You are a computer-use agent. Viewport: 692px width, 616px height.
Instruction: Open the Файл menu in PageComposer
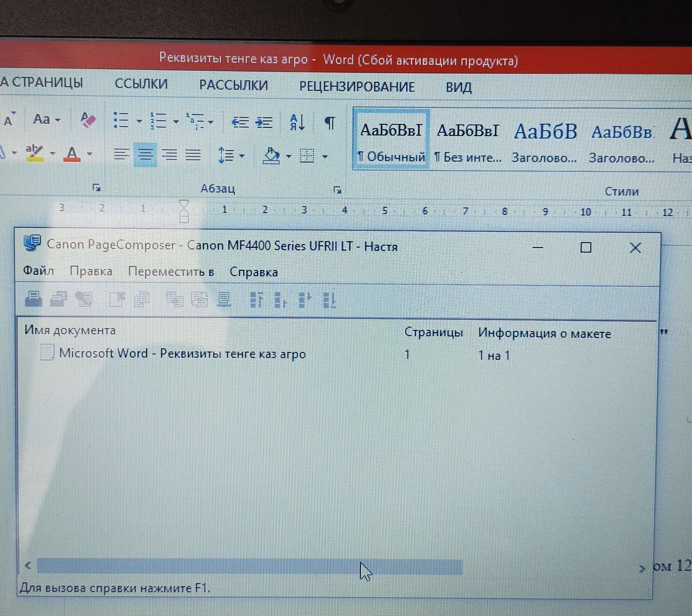click(x=38, y=270)
